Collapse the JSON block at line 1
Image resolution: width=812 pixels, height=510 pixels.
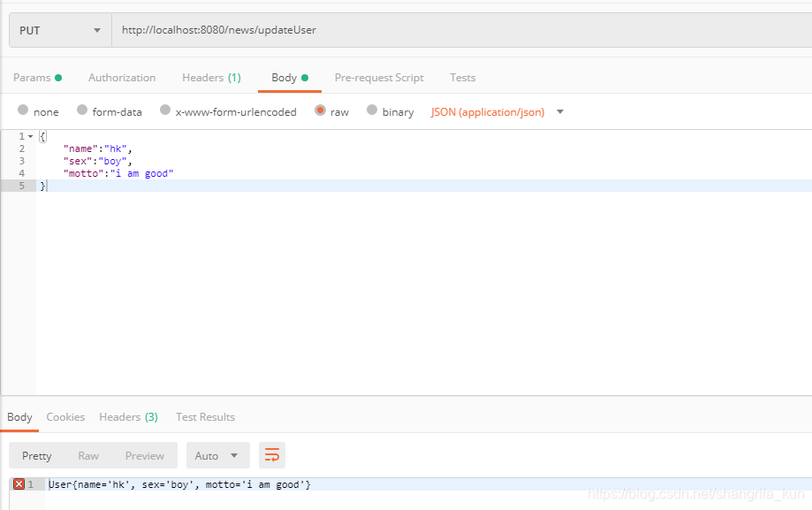tap(31, 136)
